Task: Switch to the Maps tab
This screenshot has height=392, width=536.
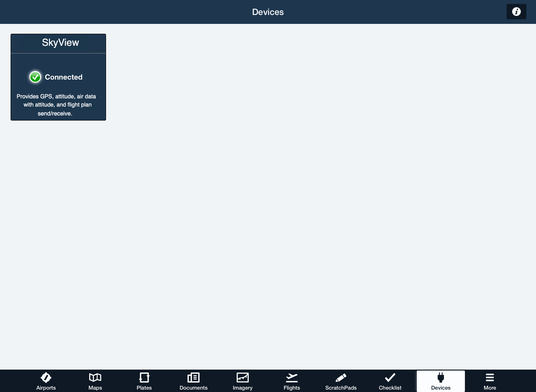Action: click(x=95, y=381)
